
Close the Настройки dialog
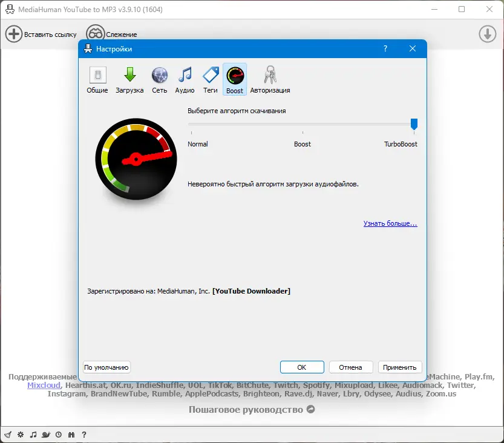(413, 48)
